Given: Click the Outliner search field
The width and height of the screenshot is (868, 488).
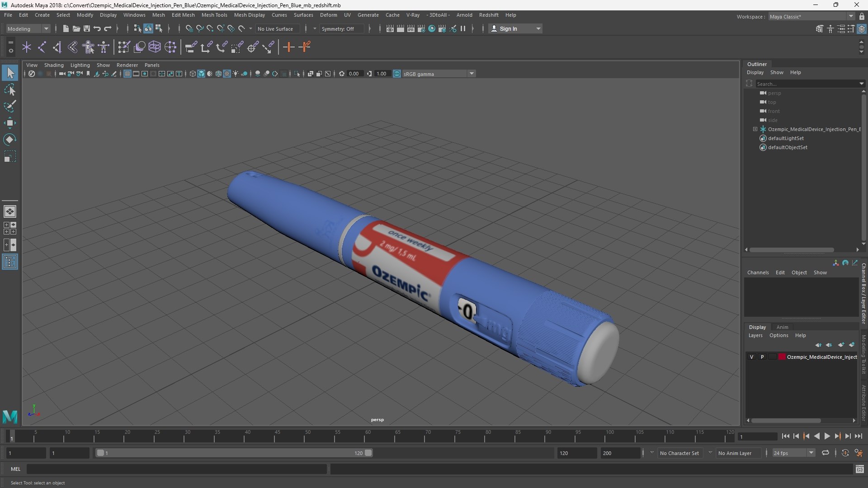Looking at the screenshot, I should [810, 84].
